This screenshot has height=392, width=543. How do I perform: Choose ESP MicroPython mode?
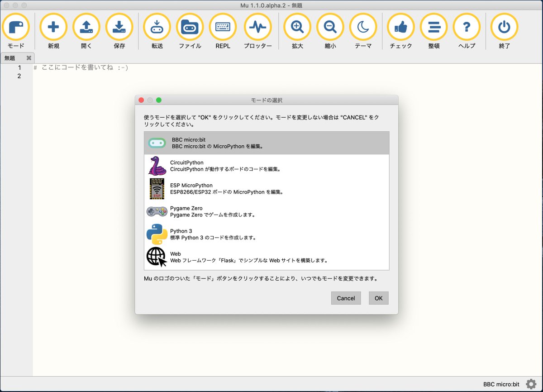[267, 189]
